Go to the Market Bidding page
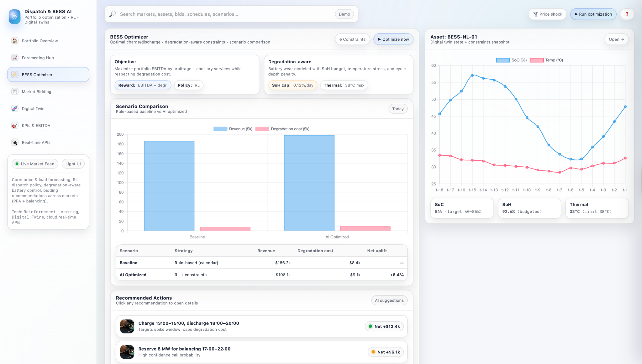Viewport: 642px width, 364px height. pos(36,91)
